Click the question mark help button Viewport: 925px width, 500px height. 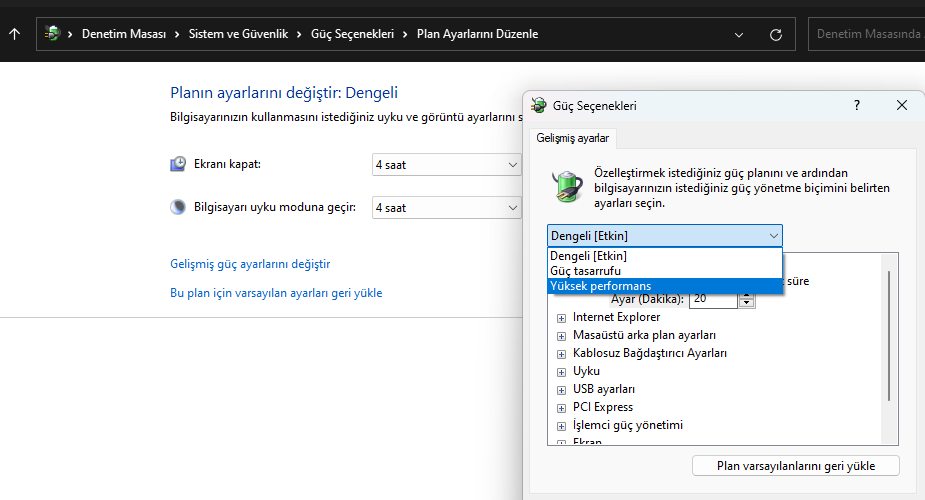coord(857,105)
